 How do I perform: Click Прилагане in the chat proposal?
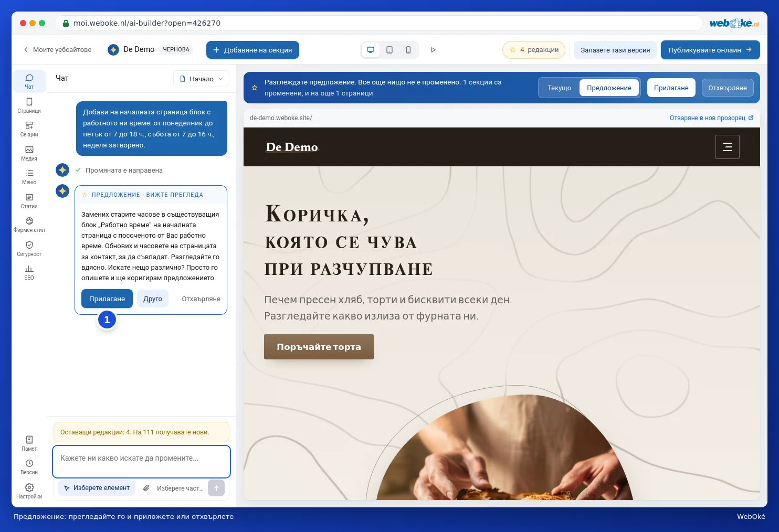pyautogui.click(x=107, y=299)
